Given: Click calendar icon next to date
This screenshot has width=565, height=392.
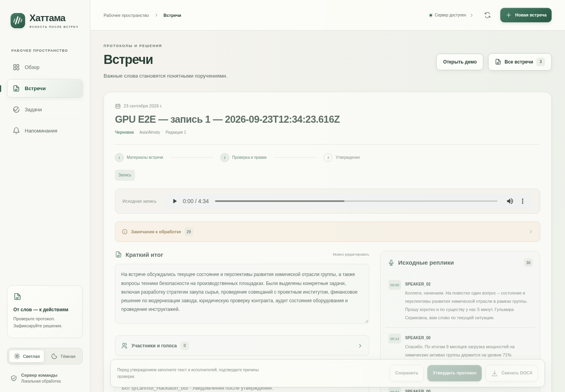Looking at the screenshot, I should (118, 106).
